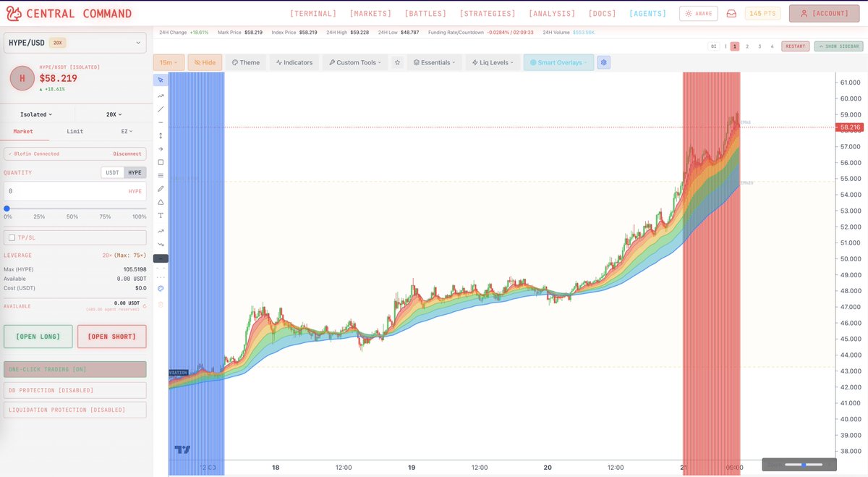Open the drawing color palette icon

coord(161,289)
